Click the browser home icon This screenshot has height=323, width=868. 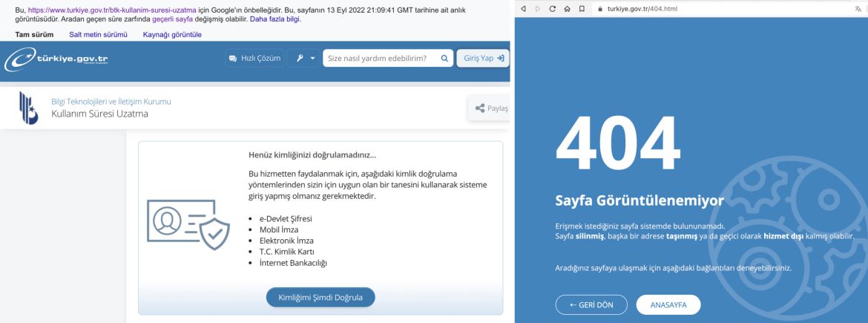pyautogui.click(x=567, y=9)
